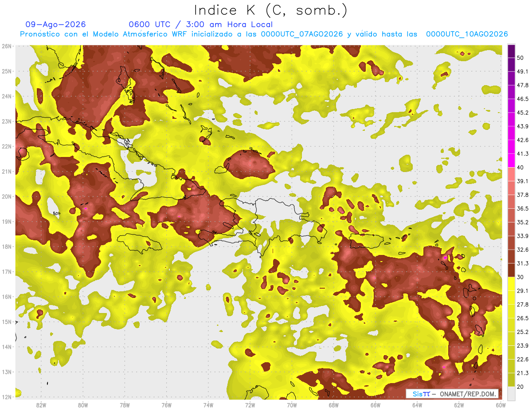Viewport: 532px width, 411px height.
Task: Click the longitude axis label '66W'
Action: tap(376, 406)
